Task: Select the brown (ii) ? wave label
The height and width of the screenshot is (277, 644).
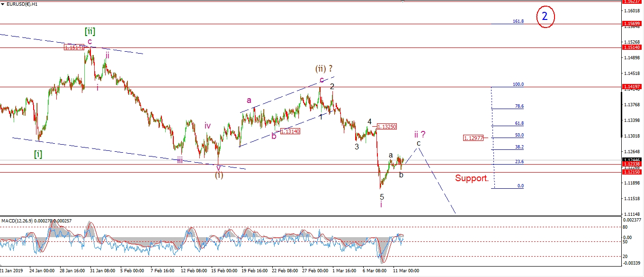Action: 325,68
